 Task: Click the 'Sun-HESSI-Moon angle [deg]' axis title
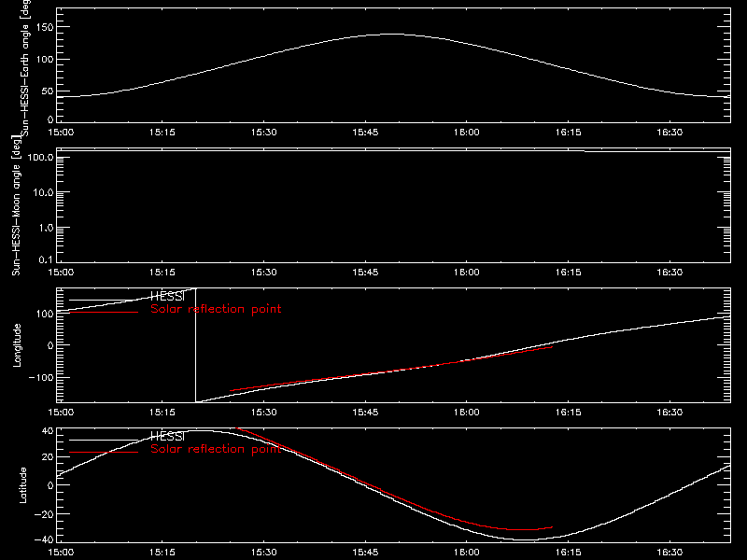(16, 205)
